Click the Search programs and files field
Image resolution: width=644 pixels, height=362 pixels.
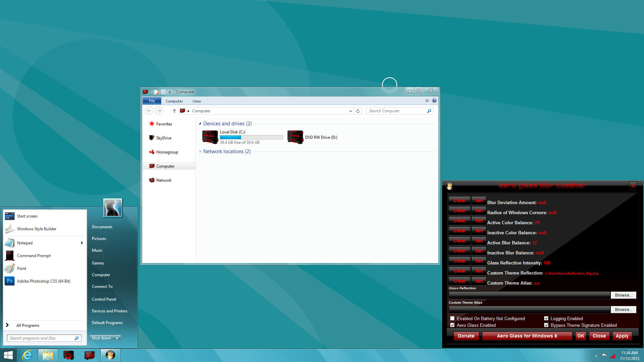coord(40,338)
